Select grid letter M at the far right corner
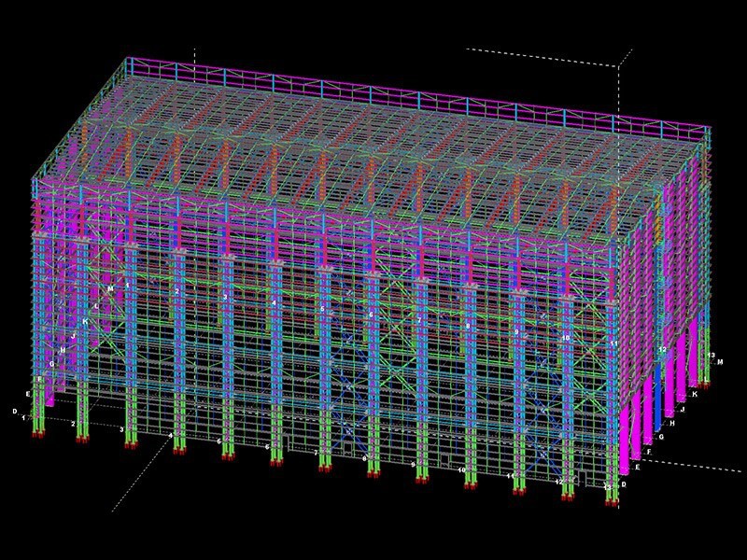Screen dimensions: 747x560 pos(720,362)
